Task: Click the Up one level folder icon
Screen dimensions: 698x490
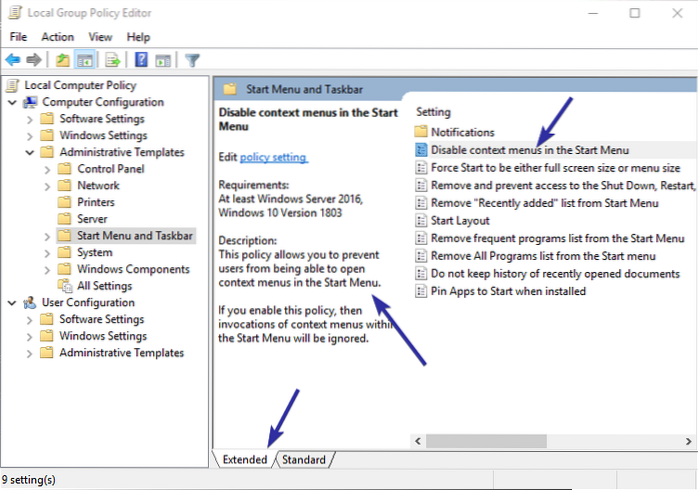Action: (x=63, y=60)
